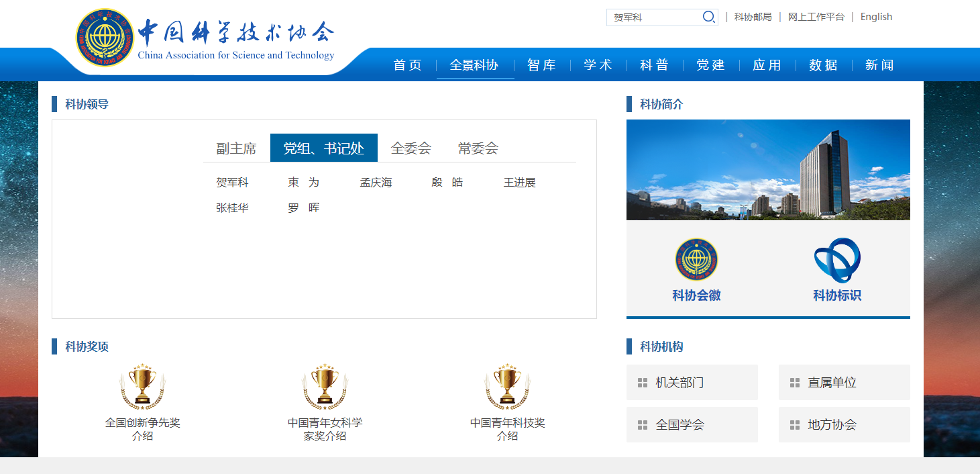The image size is (980, 474).
Task: Click the CAST building photo
Action: [768, 170]
